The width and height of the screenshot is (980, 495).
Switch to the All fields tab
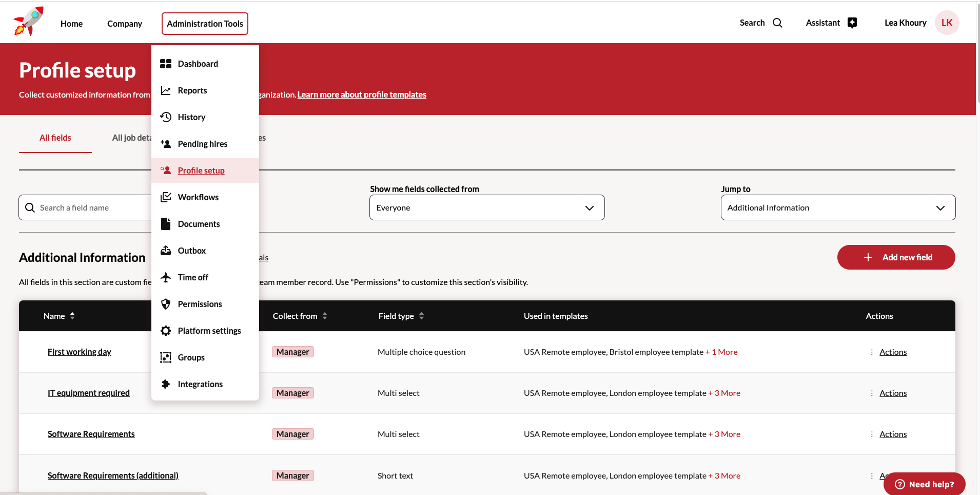(55, 138)
